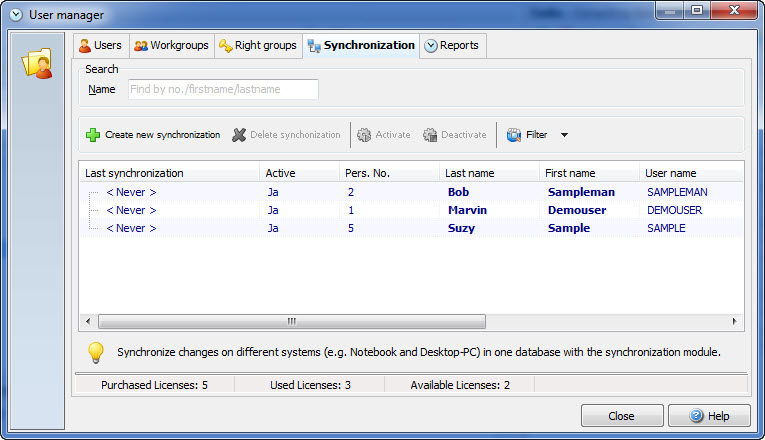765x440 pixels.
Task: Click Active value Ja in Marvin's row
Action: click(x=273, y=210)
